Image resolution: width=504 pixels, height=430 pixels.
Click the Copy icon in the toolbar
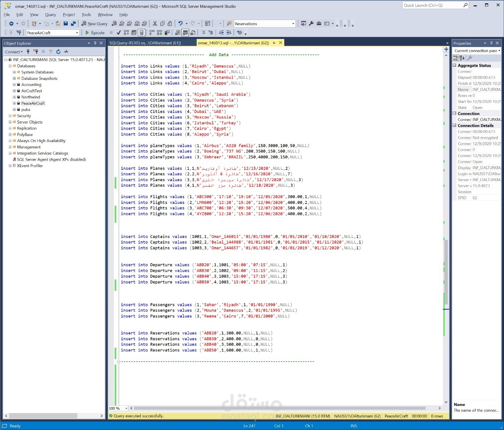(162, 24)
